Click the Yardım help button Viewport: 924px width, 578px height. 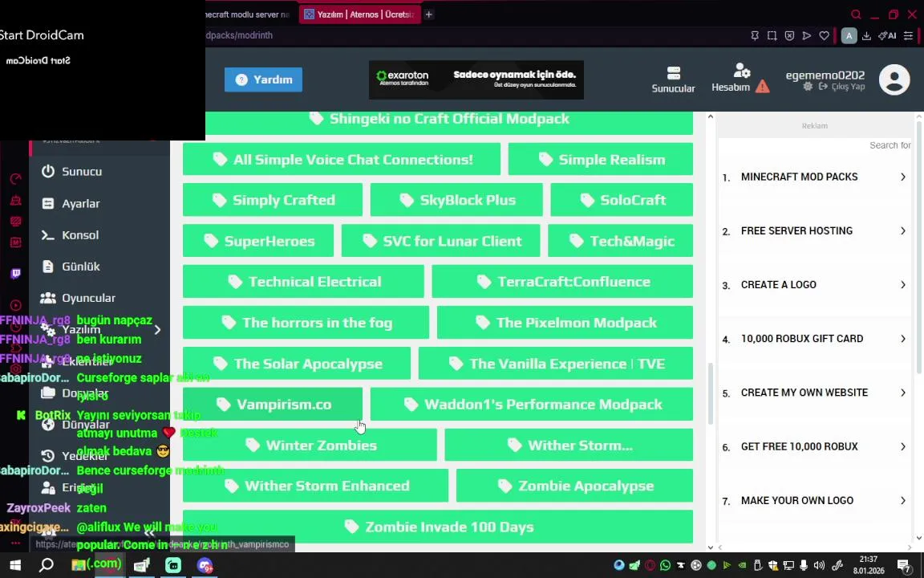[x=263, y=79]
